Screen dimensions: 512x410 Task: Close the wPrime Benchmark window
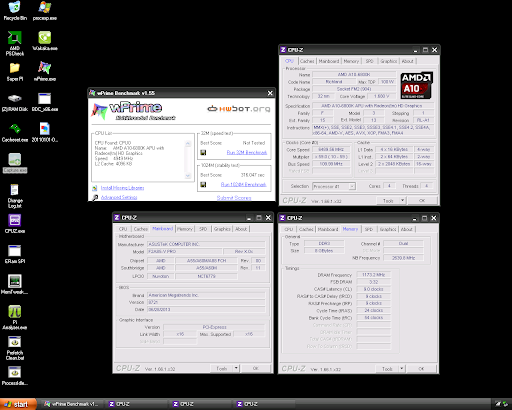tap(270, 93)
